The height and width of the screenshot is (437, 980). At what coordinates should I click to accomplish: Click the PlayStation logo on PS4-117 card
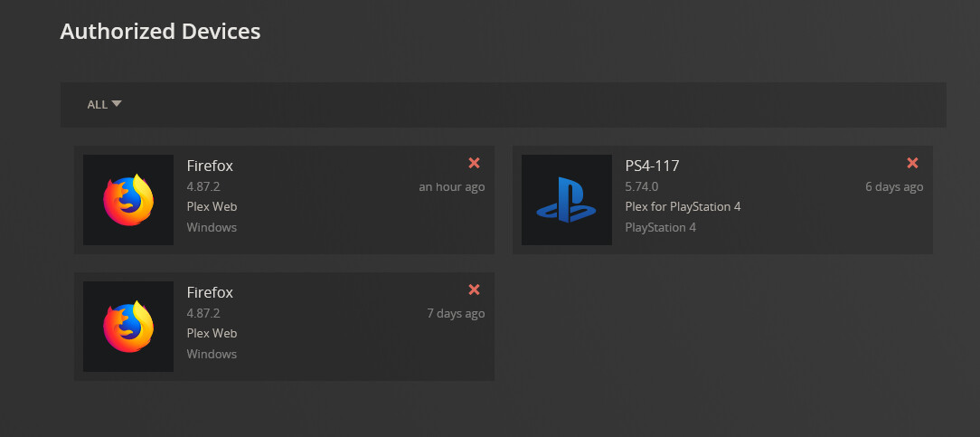tap(567, 200)
